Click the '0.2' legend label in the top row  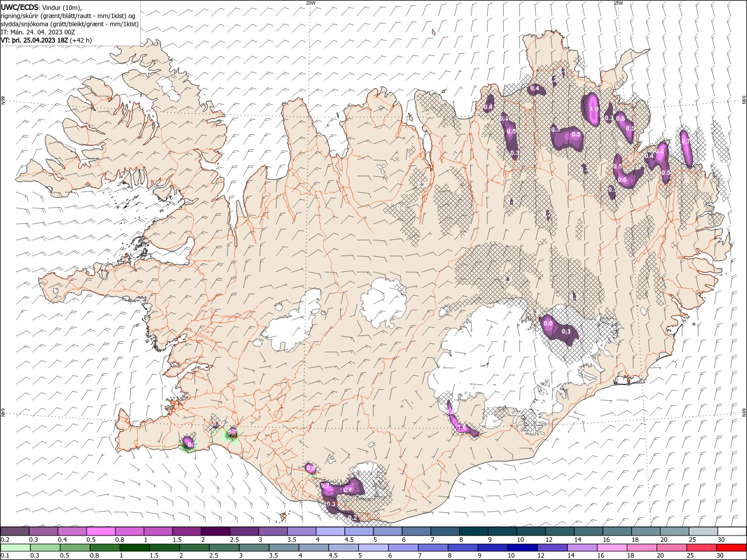click(5, 540)
